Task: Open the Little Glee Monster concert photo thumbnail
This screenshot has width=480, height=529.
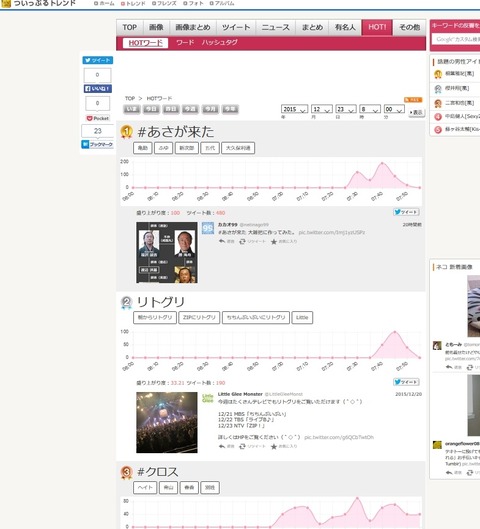Action: [x=167, y=422]
